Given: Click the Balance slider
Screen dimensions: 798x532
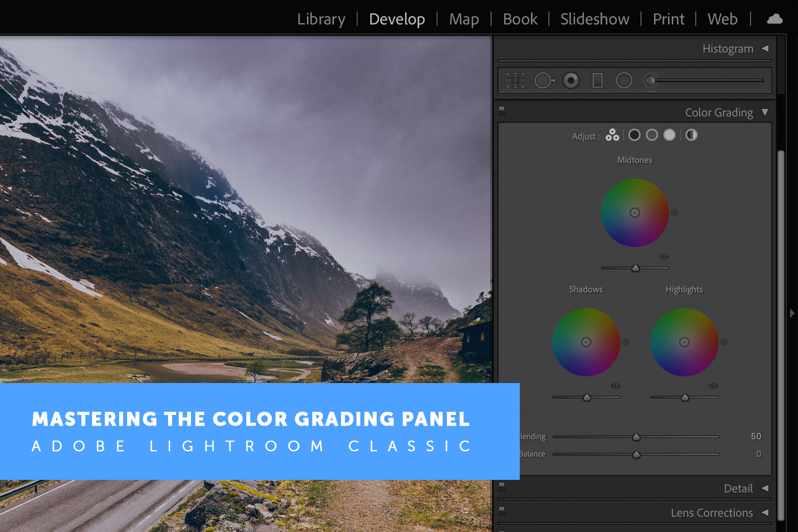Looking at the screenshot, I should coord(636,454).
